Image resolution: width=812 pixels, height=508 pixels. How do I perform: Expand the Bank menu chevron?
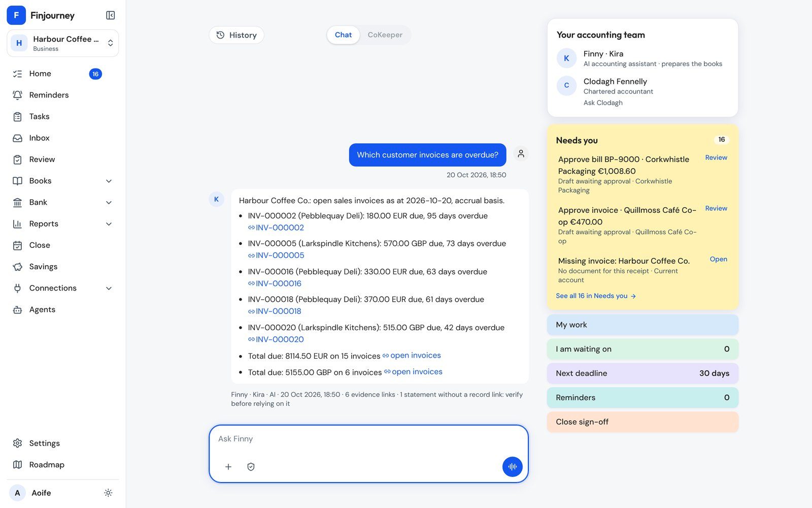pyautogui.click(x=109, y=202)
